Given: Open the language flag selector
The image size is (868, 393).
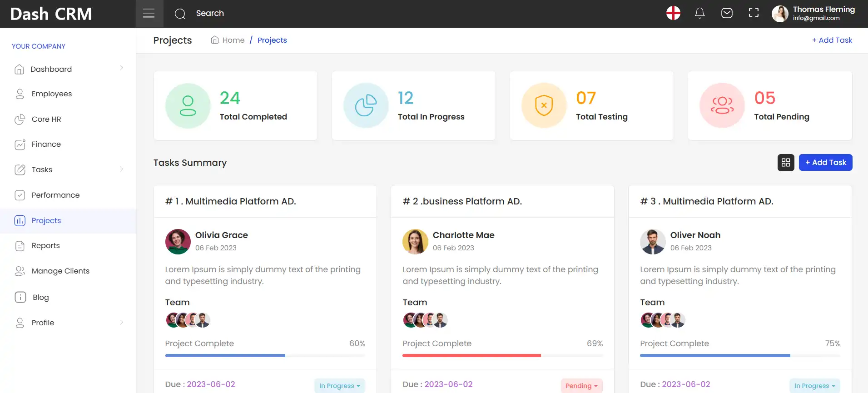Looking at the screenshot, I should click(x=673, y=13).
